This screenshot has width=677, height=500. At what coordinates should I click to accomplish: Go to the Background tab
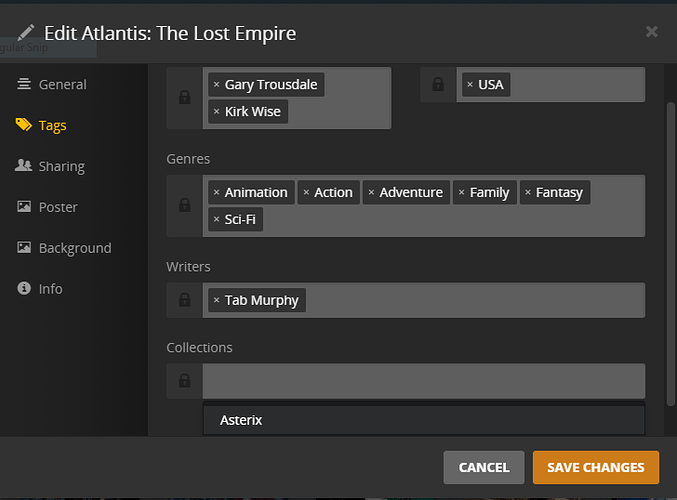click(74, 248)
